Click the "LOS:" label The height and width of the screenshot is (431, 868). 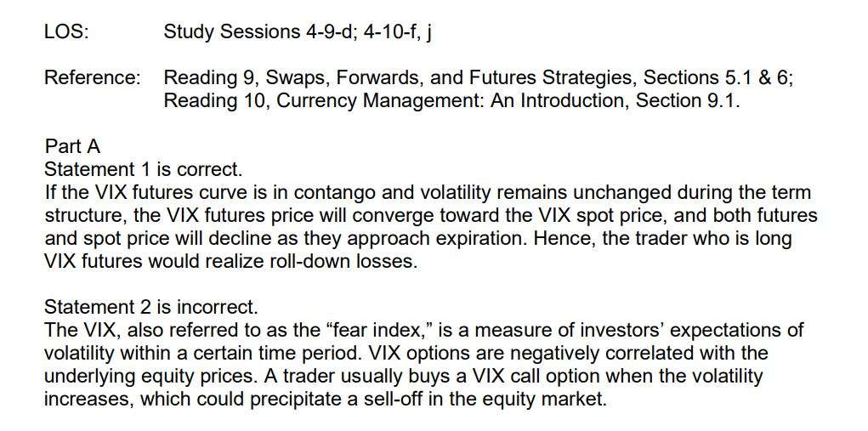[x=66, y=33]
